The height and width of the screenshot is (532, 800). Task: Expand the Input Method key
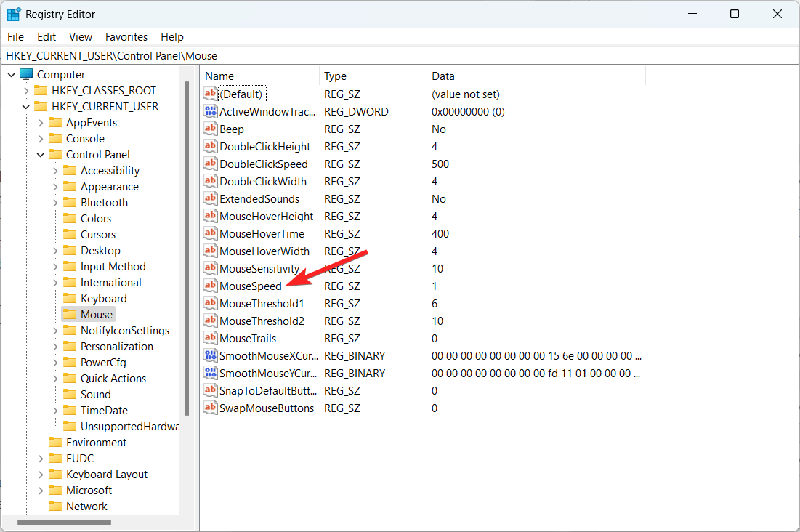pyautogui.click(x=55, y=267)
